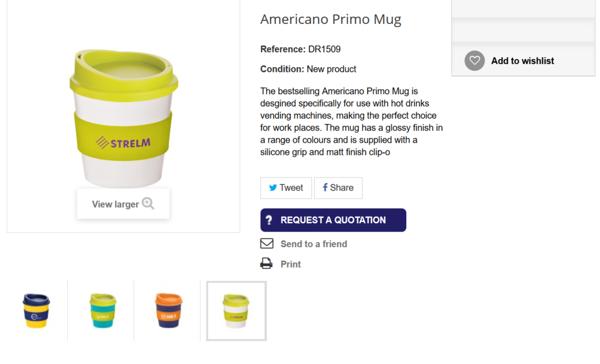This screenshot has width=600, height=364.
Task: Click the Print link
Action: [290, 264]
